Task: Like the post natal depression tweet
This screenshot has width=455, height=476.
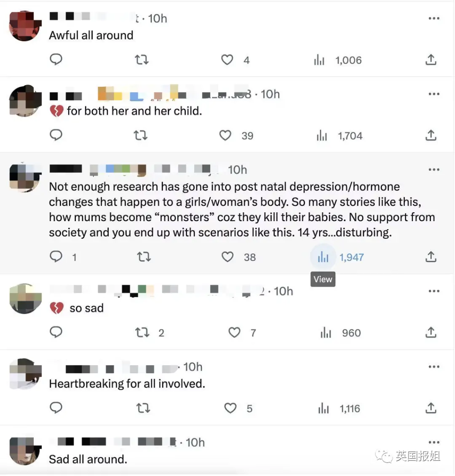Action: point(227,257)
